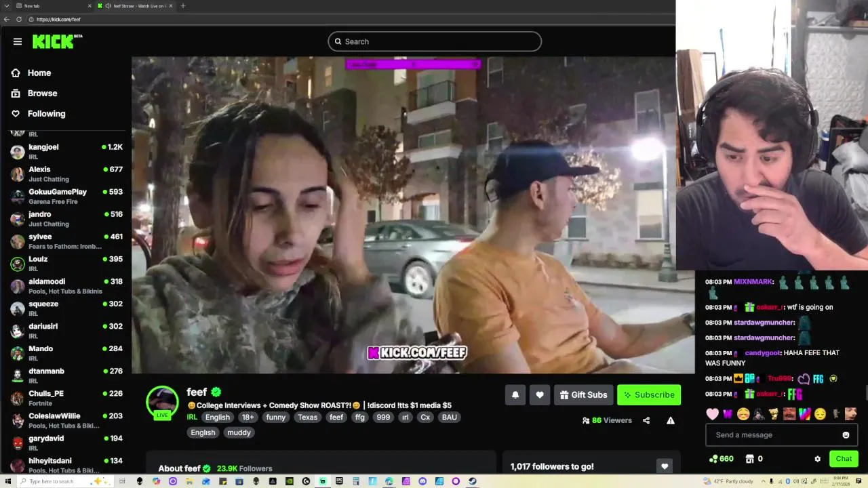Viewport: 868px width, 488px height.
Task: Open GokuuGamePlay channel in sidebar
Action: point(66,196)
